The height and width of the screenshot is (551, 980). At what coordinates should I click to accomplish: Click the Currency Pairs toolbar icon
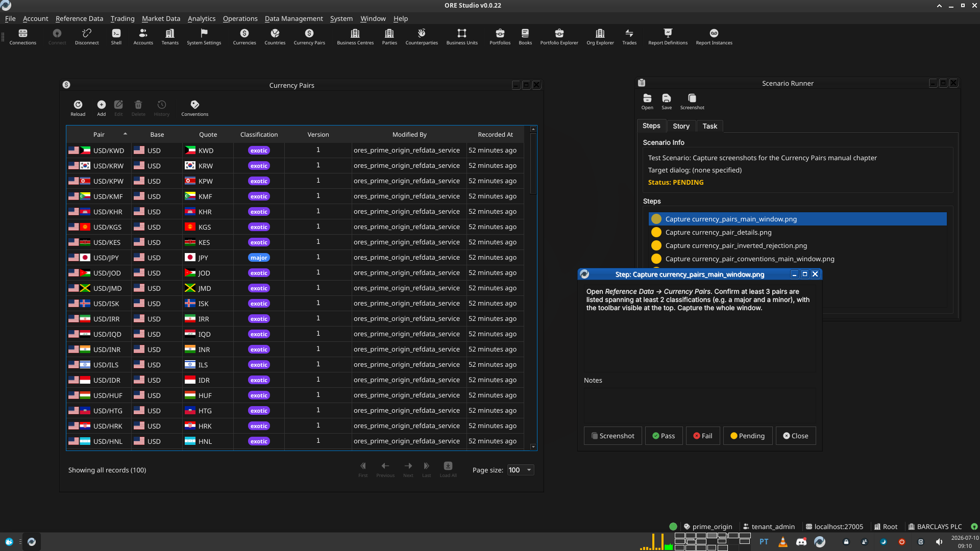309,37
